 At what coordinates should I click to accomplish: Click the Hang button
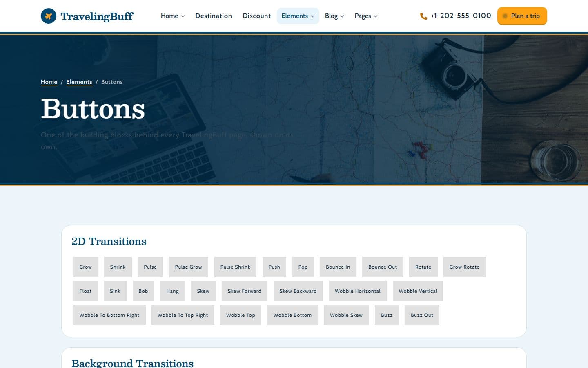click(173, 291)
